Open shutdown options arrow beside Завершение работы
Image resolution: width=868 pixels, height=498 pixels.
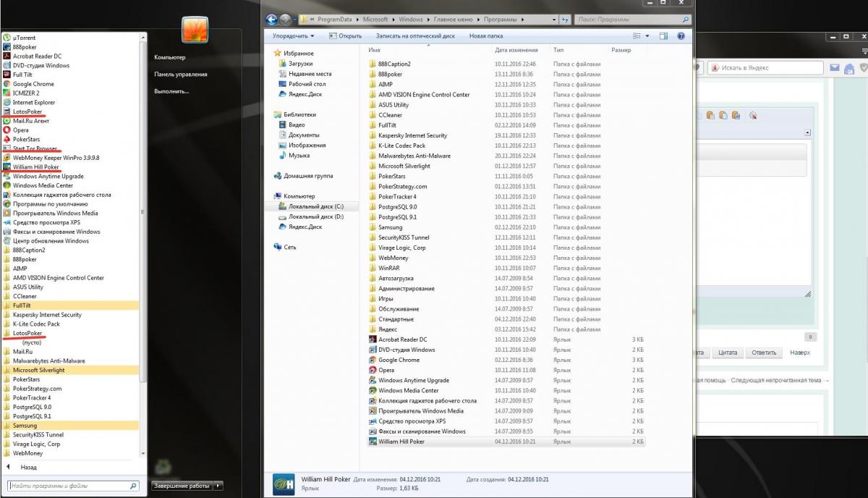[x=219, y=486]
